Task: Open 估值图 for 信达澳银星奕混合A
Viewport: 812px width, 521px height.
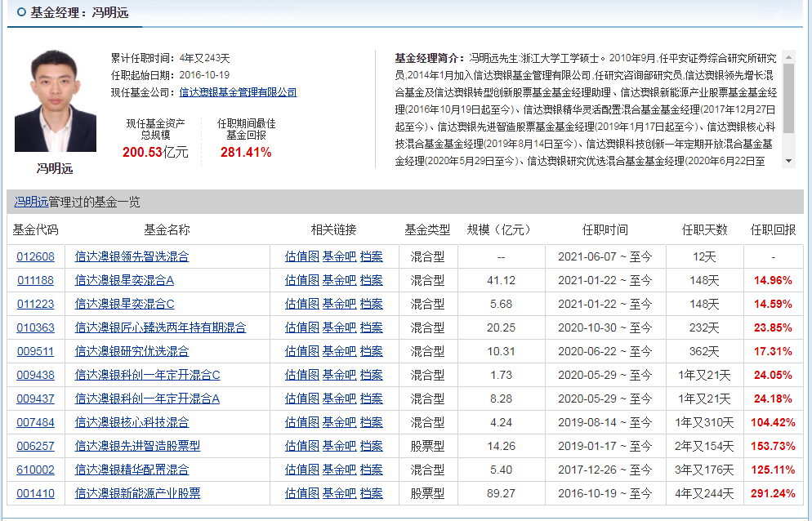Action: 302,280
